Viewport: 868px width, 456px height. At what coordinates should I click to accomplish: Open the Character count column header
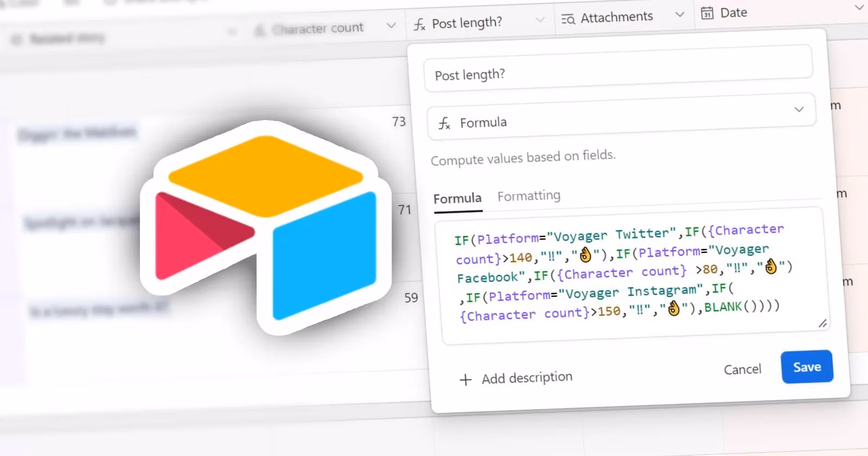click(325, 28)
